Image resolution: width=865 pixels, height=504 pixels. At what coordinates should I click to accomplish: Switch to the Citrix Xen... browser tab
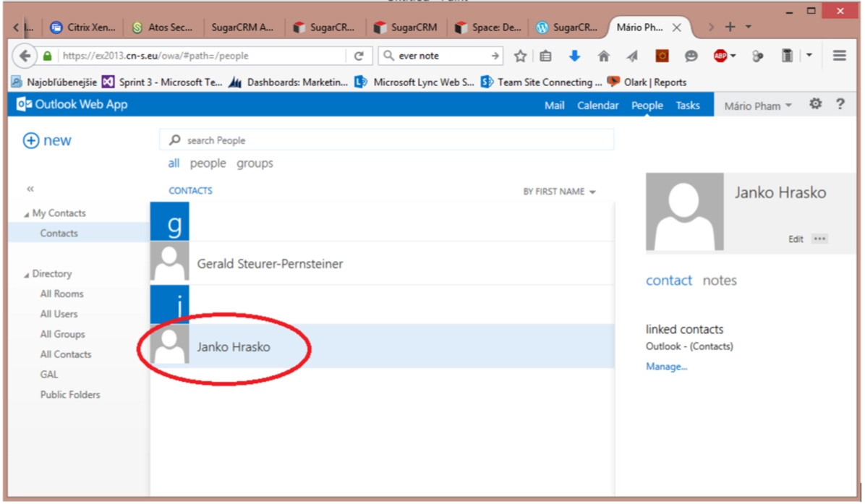click(82, 27)
